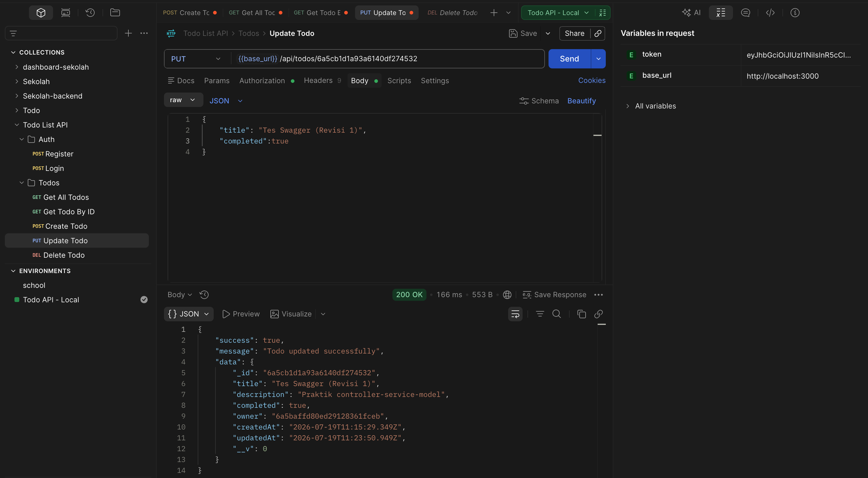This screenshot has height=478, width=868.
Task: Open the response history clock icon
Action: pyautogui.click(x=204, y=295)
